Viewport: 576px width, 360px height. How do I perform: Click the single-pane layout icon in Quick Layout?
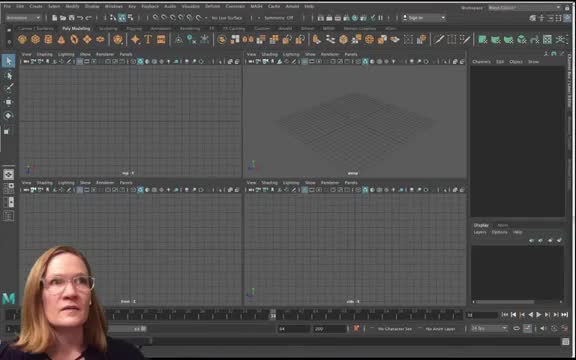pyautogui.click(x=9, y=174)
